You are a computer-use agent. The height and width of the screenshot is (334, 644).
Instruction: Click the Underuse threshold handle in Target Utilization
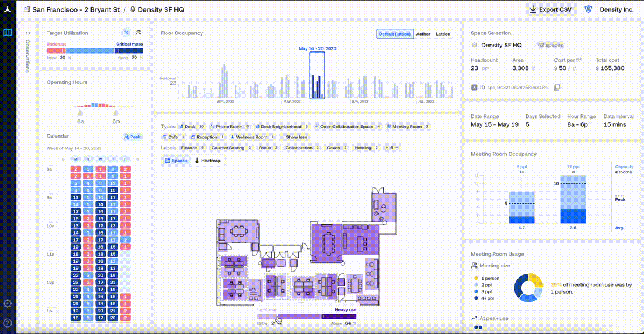pos(64,51)
